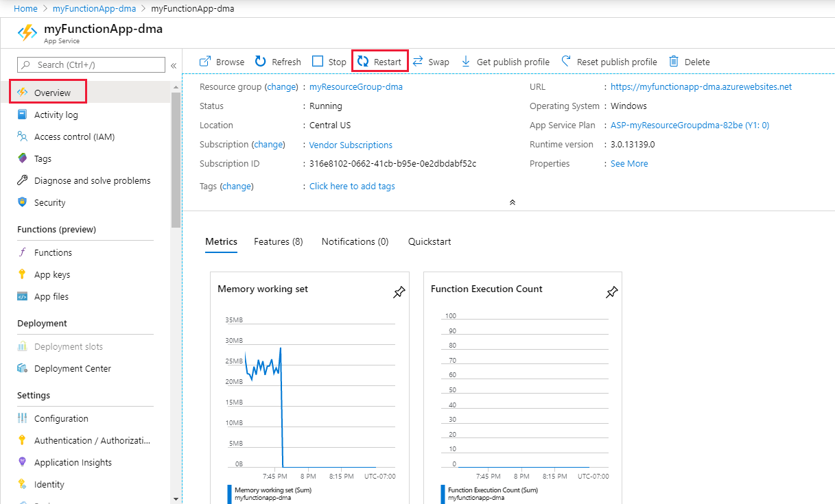Collapse the left navigation sidebar
This screenshot has width=835, height=504.
pyautogui.click(x=173, y=64)
